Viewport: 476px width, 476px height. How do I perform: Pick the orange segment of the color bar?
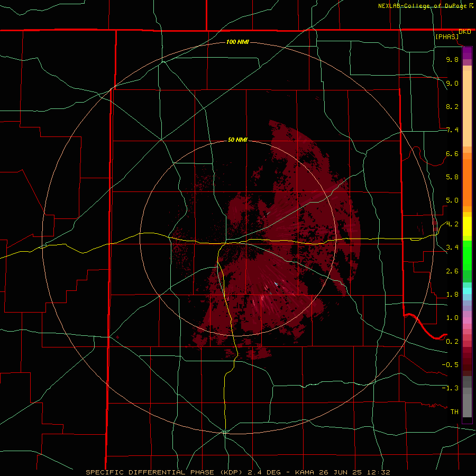tap(467, 183)
